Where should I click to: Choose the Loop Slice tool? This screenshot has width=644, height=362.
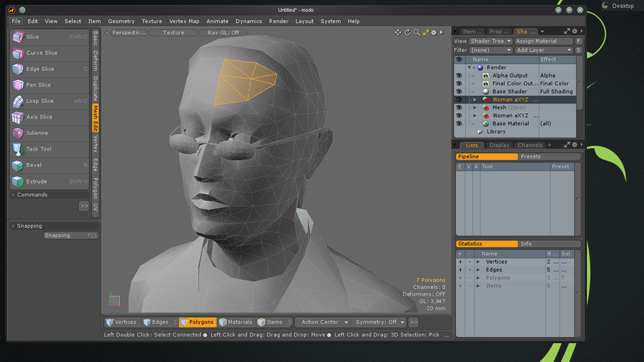[x=49, y=101]
